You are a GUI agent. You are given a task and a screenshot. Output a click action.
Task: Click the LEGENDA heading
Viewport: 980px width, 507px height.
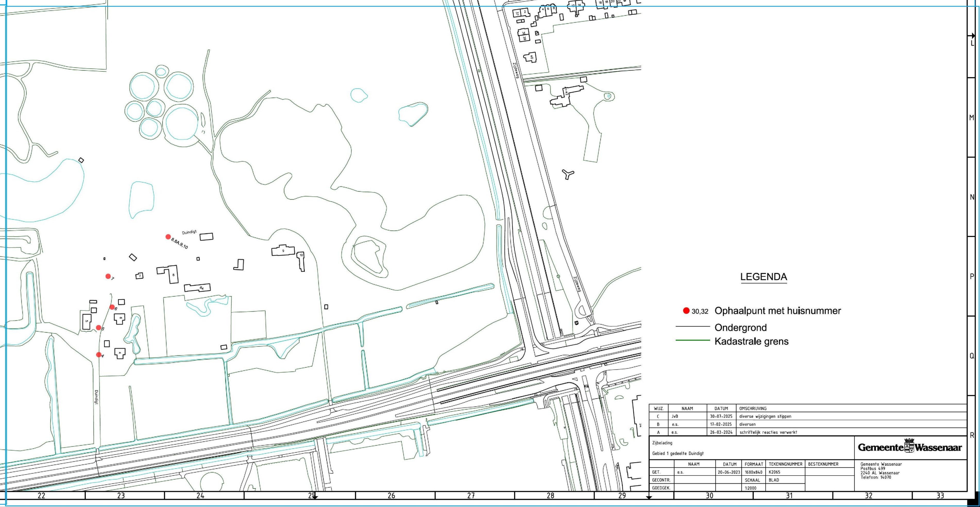point(764,277)
